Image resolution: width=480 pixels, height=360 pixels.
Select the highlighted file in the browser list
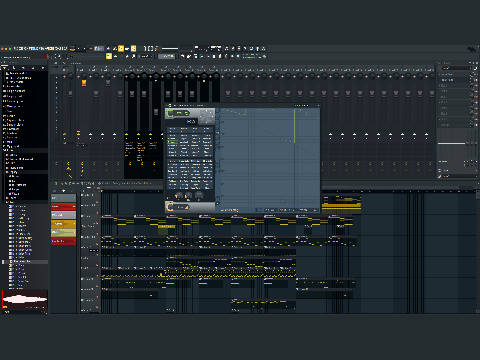click(25, 262)
